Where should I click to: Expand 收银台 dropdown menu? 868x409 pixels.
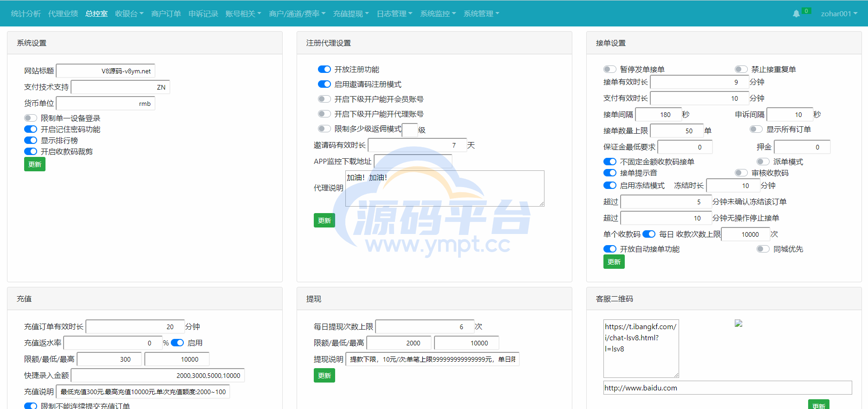[x=129, y=13]
